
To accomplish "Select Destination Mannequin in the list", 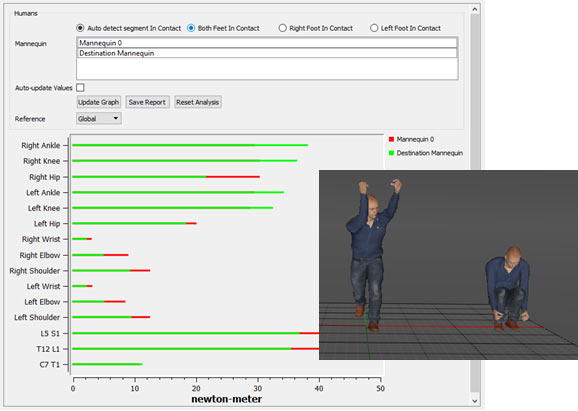I will pos(267,53).
